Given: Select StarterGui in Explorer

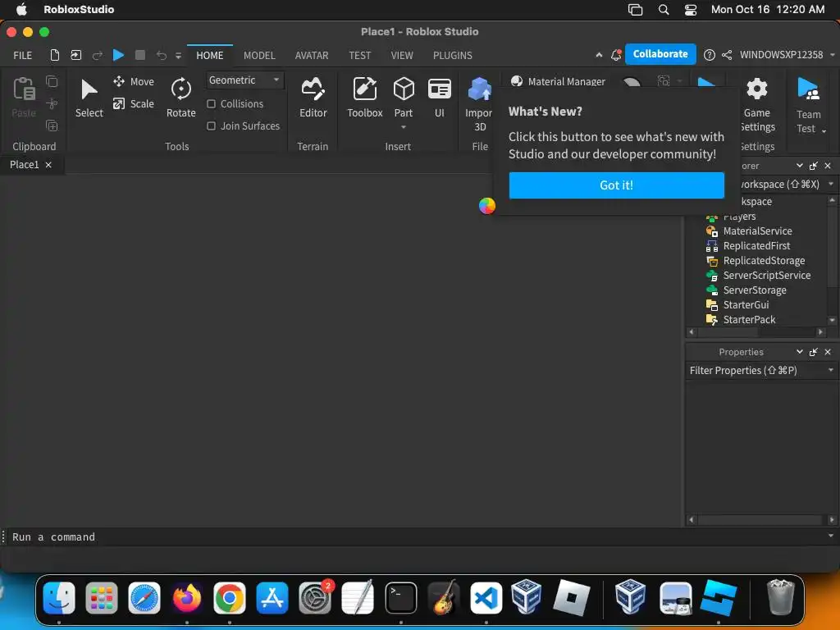Looking at the screenshot, I should (745, 305).
